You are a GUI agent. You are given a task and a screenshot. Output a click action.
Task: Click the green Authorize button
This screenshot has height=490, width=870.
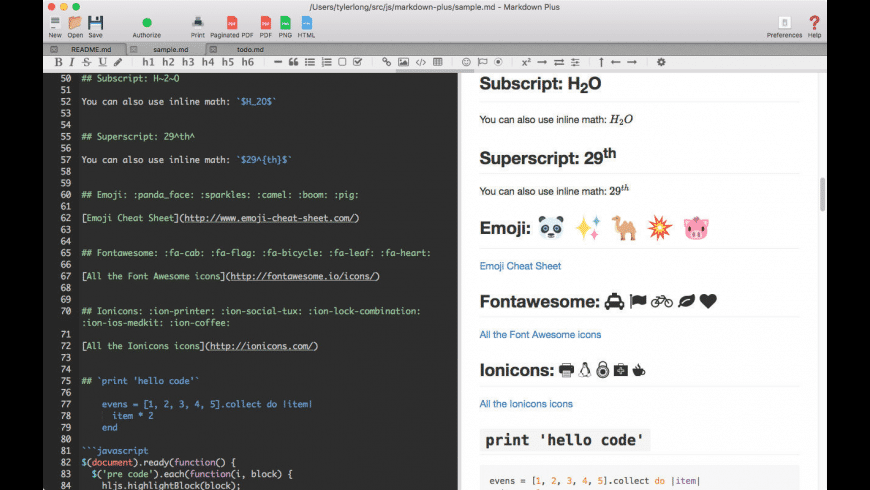point(146,27)
